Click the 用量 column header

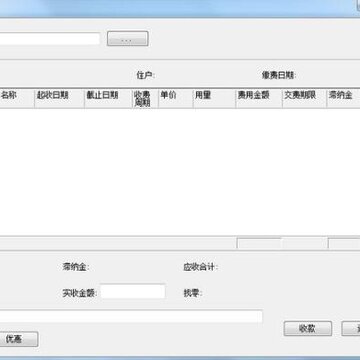tap(214, 99)
